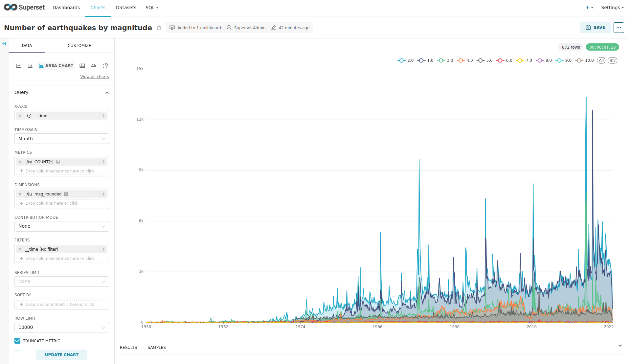Switch to the Customize tab

[79, 46]
